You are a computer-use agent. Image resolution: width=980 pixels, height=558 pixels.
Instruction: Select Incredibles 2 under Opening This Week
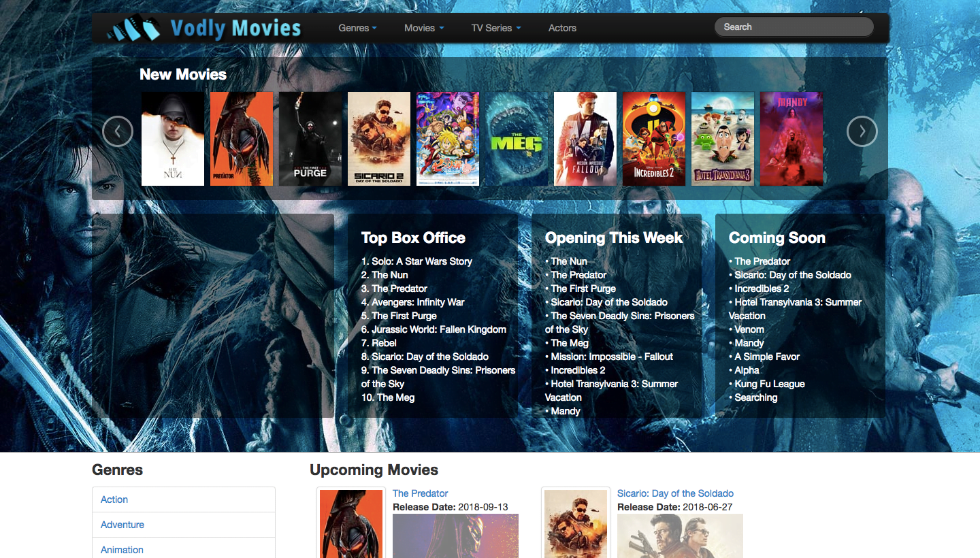578,370
